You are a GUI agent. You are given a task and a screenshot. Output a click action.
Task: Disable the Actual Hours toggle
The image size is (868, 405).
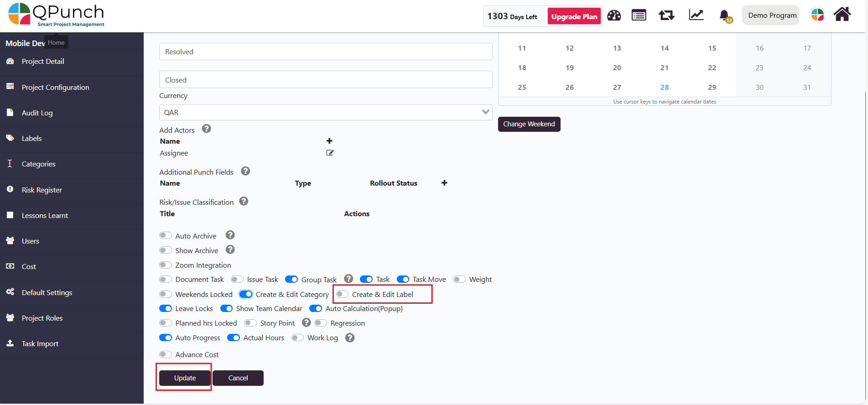coord(234,337)
